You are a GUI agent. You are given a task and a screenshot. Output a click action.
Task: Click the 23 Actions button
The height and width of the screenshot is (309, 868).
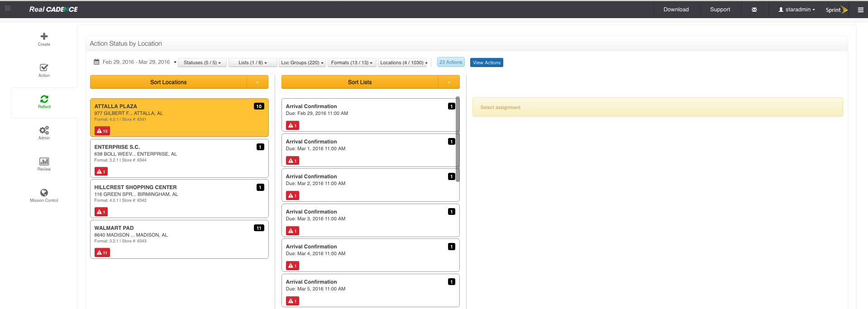pyautogui.click(x=450, y=62)
